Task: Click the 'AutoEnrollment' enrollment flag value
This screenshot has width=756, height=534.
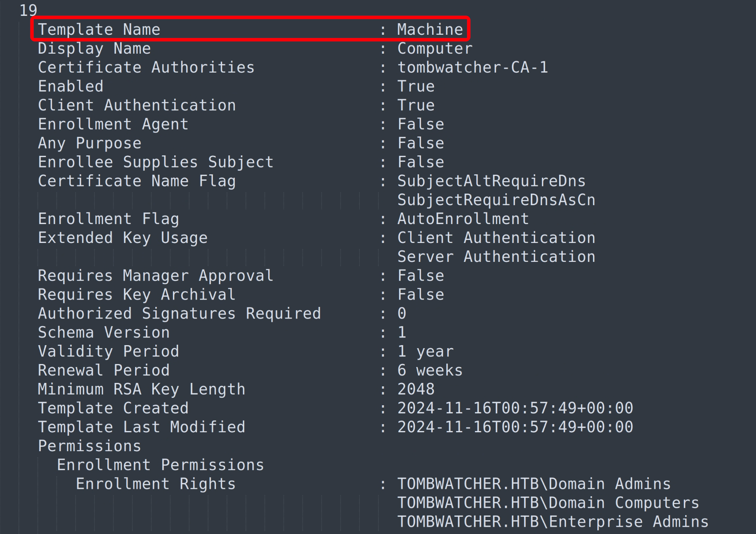Action: tap(463, 219)
